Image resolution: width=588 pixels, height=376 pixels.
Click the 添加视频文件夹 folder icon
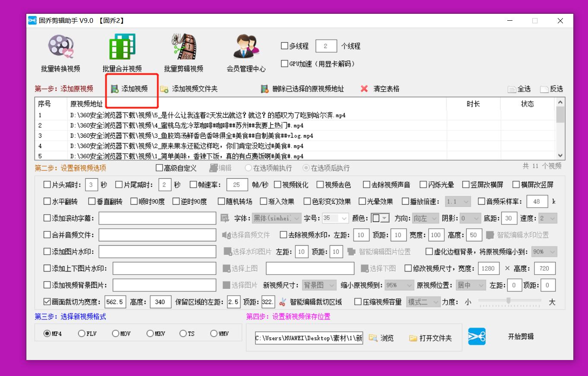(x=164, y=89)
